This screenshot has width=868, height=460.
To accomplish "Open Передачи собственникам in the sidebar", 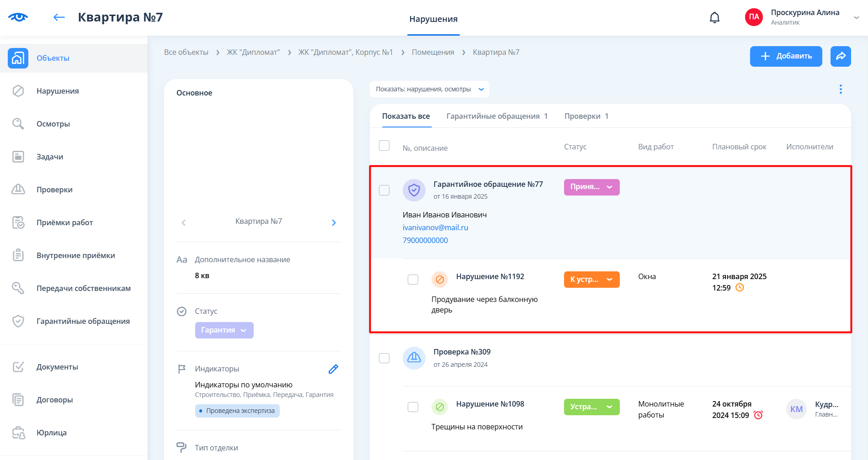I will [83, 288].
